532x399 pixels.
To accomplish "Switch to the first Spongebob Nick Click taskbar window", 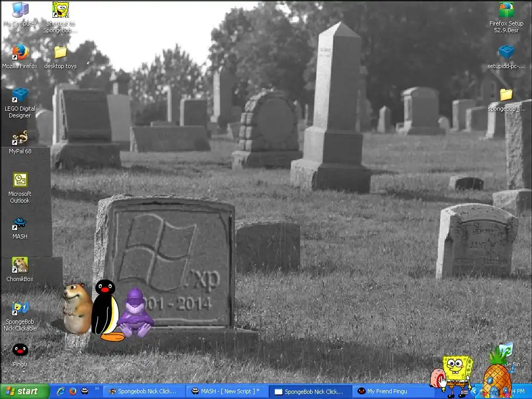I will (143, 392).
